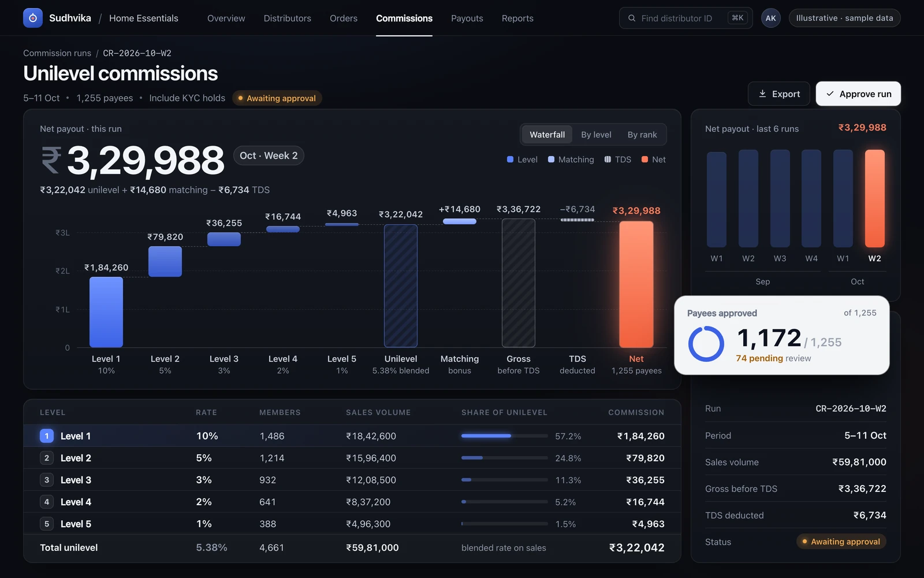924x578 pixels.
Task: Click the Level 3 waterfall bar
Action: click(224, 239)
